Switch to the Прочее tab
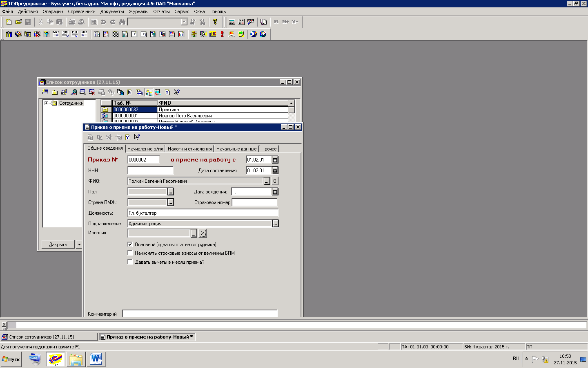 pos(269,149)
